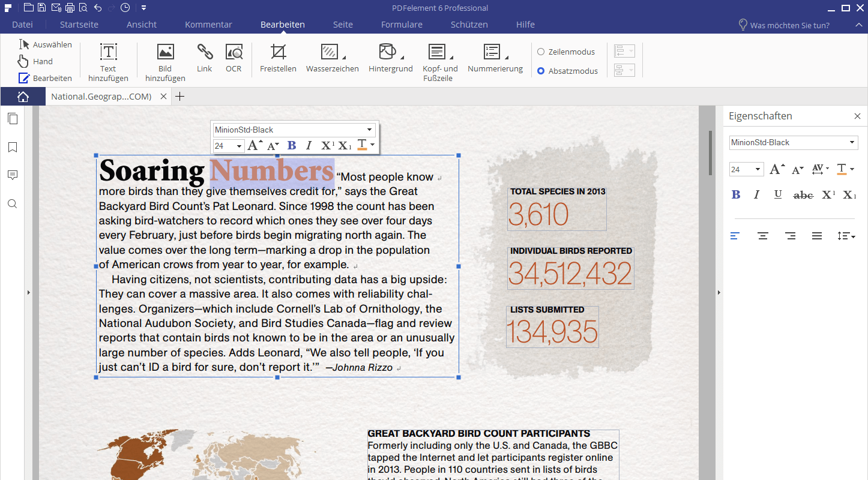Screen dimensions: 868x480
Task: Increase font size in floating toolbar
Action: [x=255, y=145]
